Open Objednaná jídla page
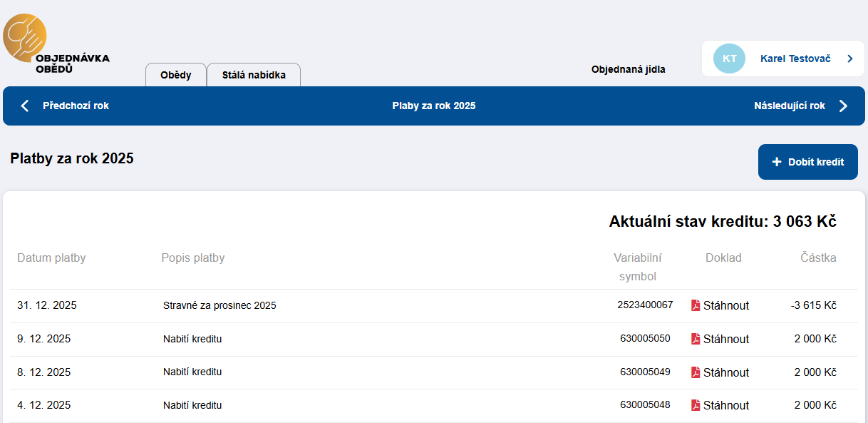This screenshot has width=868, height=423. [628, 69]
